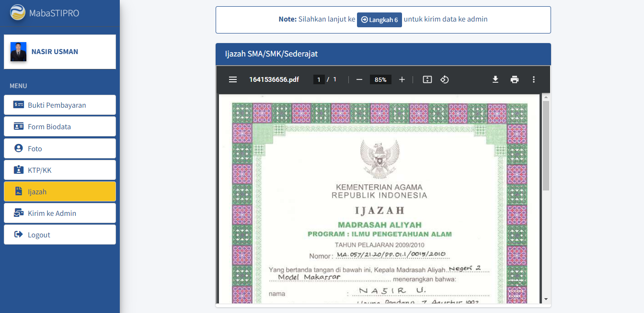The height and width of the screenshot is (313, 644).
Task: Open the Foto upload menu
Action: 60,148
